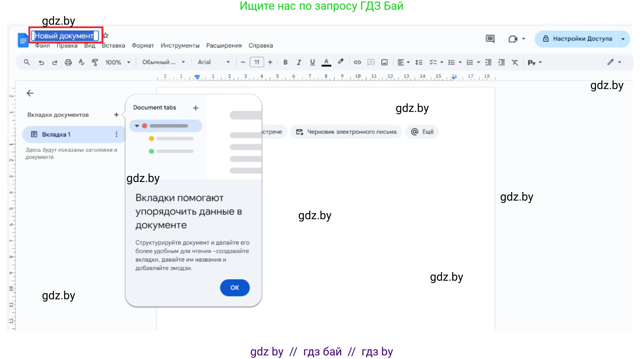This screenshot has height=359, width=644.
Task: Click the print icon in toolbar
Action: pos(68,63)
